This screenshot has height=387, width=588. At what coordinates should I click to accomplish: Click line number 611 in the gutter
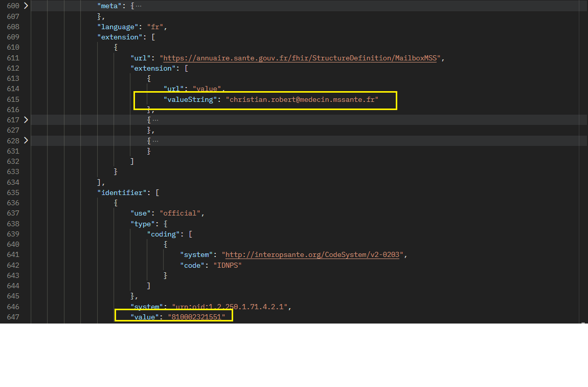[13, 58]
